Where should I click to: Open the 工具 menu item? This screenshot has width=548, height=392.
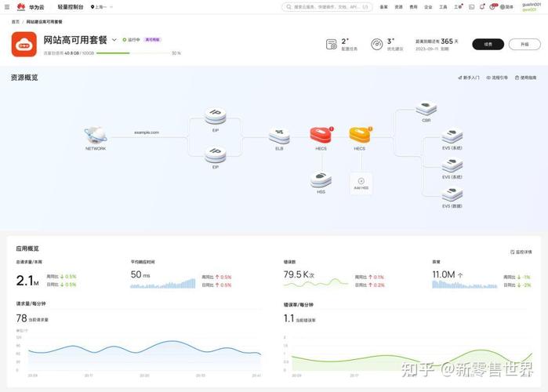pos(443,6)
